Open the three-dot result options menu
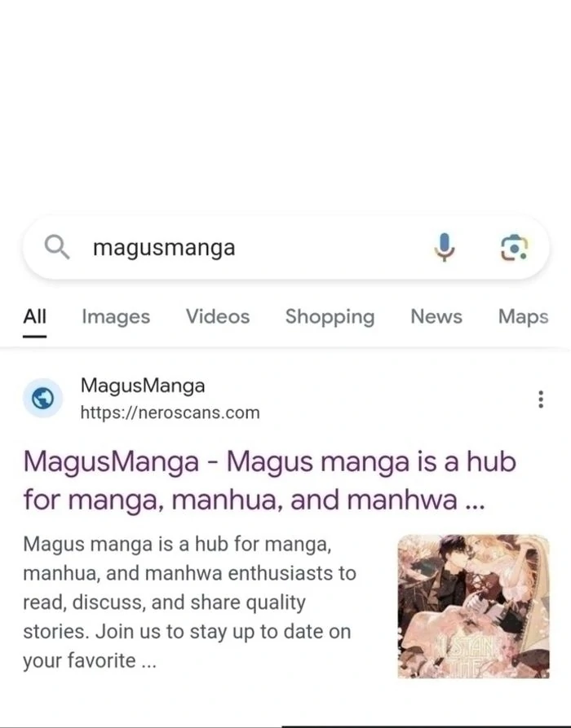This screenshot has height=728, width=571. click(x=540, y=399)
